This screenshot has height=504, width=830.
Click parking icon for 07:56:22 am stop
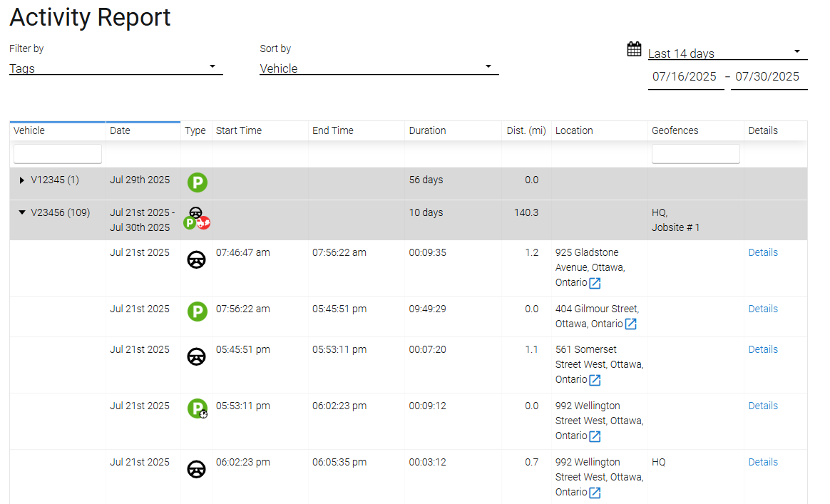[198, 312]
